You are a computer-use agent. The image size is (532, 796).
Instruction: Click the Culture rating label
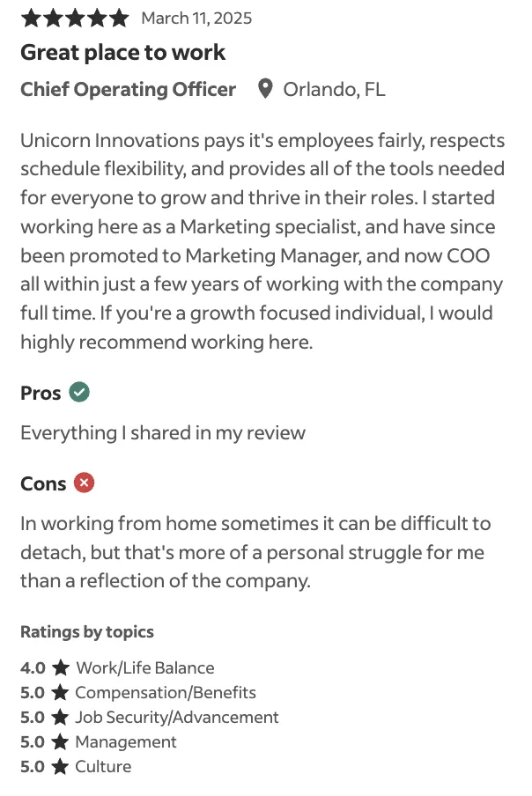103,767
